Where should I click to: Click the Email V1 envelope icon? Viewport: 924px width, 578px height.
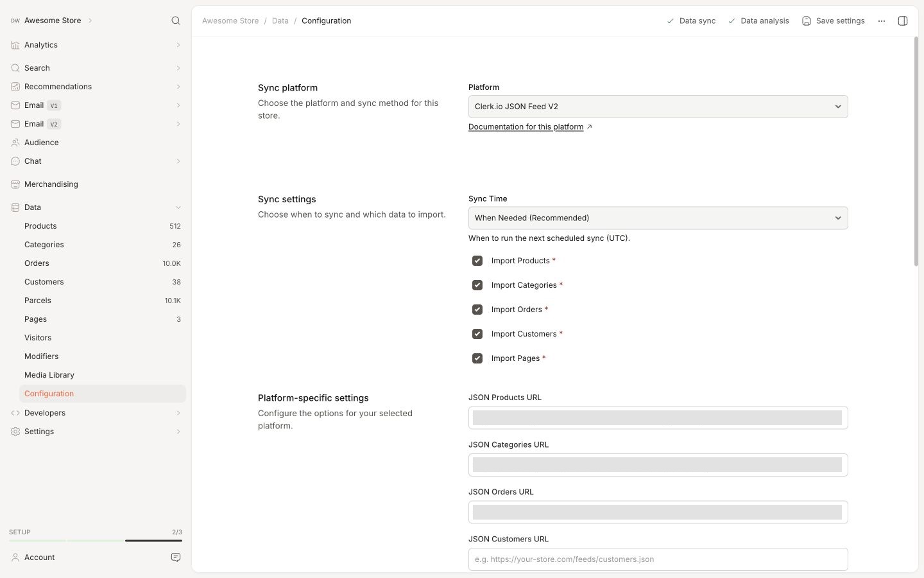tap(15, 105)
